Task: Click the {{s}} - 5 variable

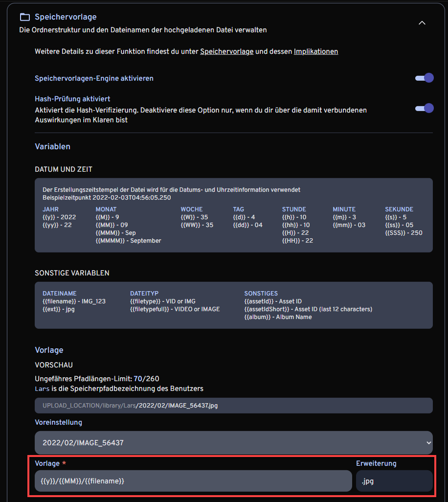Action: point(396,217)
